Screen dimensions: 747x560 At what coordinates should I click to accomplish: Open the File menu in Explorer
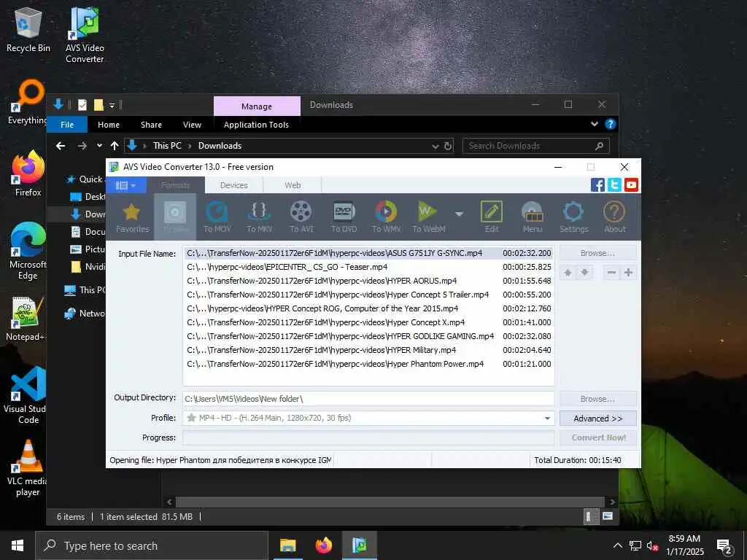click(x=67, y=124)
